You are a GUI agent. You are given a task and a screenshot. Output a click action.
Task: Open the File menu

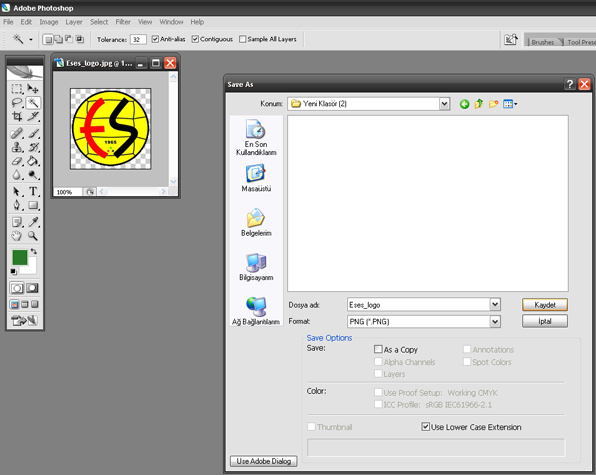[x=8, y=22]
